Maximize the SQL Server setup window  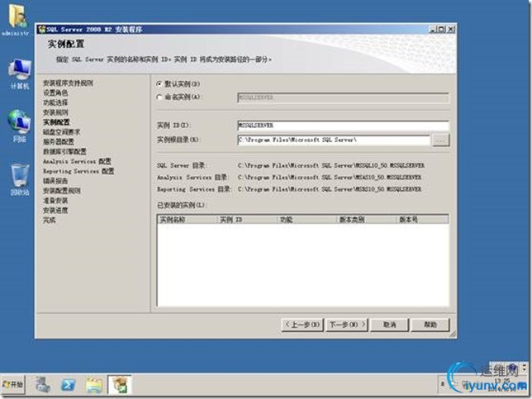coord(441,29)
